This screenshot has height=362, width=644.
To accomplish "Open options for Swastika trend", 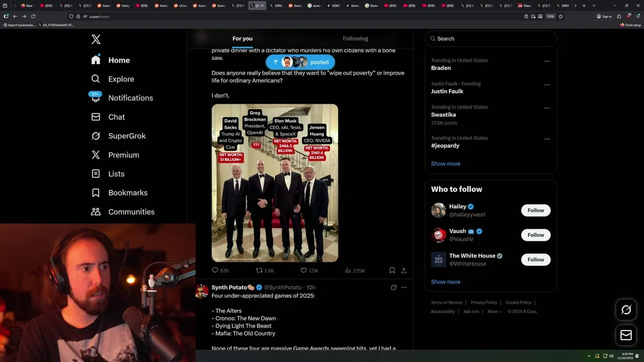I will (x=547, y=108).
